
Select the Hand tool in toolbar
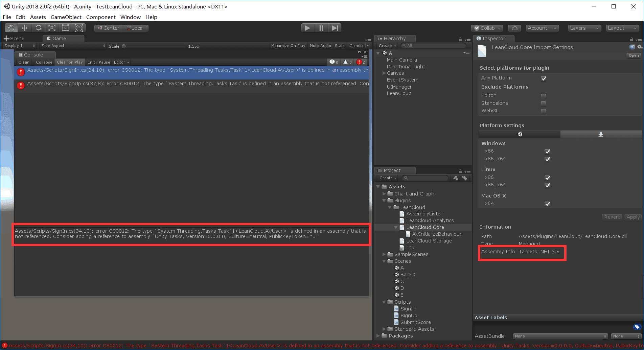[x=11, y=28]
